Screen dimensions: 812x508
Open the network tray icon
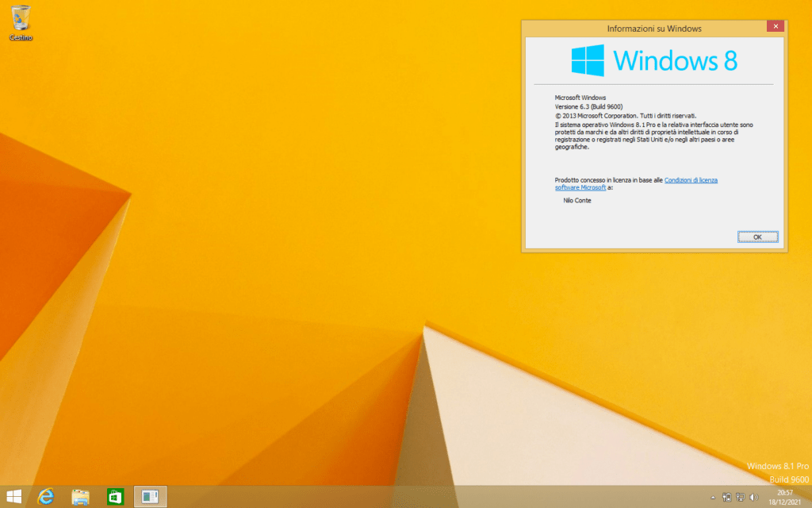click(740, 498)
